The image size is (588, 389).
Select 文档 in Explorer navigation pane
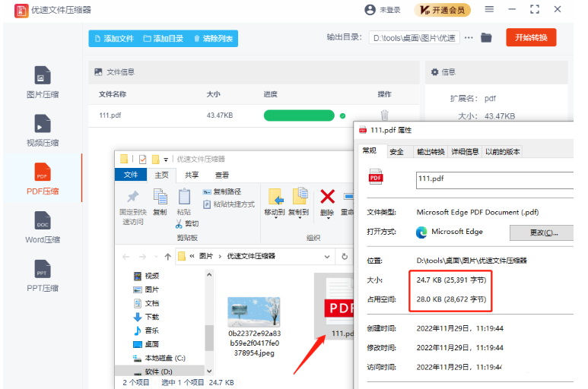[146, 303]
